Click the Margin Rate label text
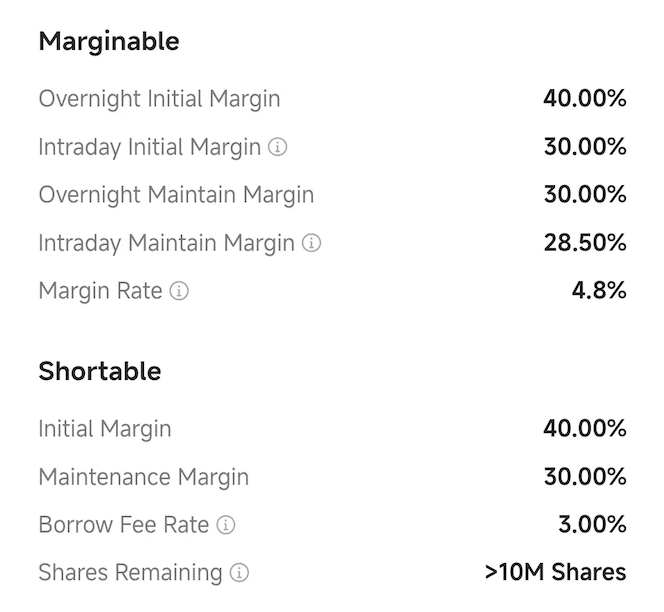This screenshot has height=612, width=664. pyautogui.click(x=100, y=291)
